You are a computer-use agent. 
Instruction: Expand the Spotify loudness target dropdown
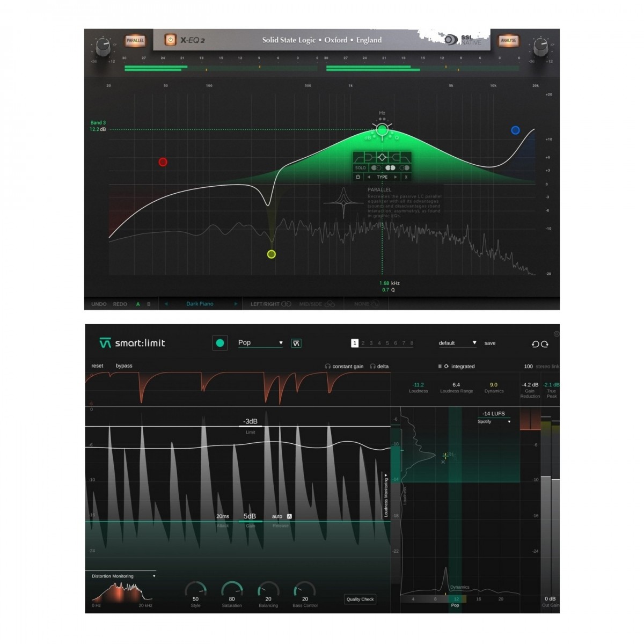(x=494, y=422)
